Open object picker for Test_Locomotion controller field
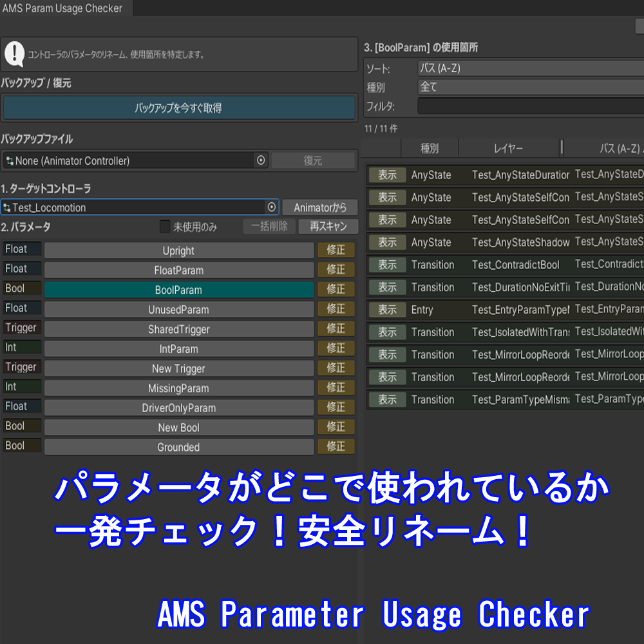Screen dimensions: 644x644 [272, 207]
